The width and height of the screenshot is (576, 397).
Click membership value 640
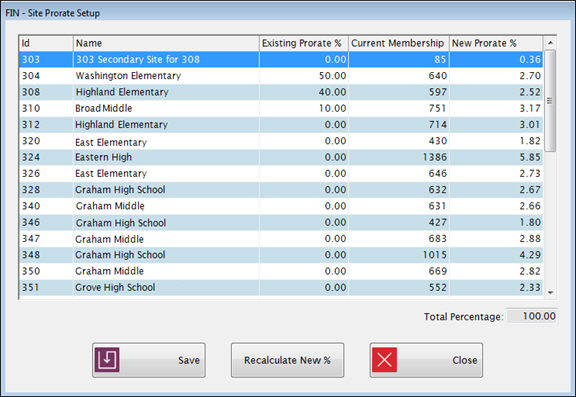438,76
